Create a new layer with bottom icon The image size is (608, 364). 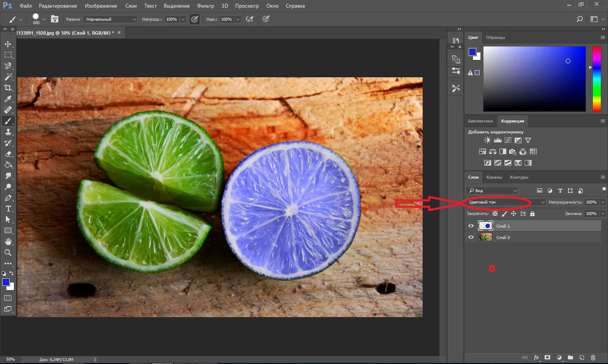pyautogui.click(x=581, y=358)
